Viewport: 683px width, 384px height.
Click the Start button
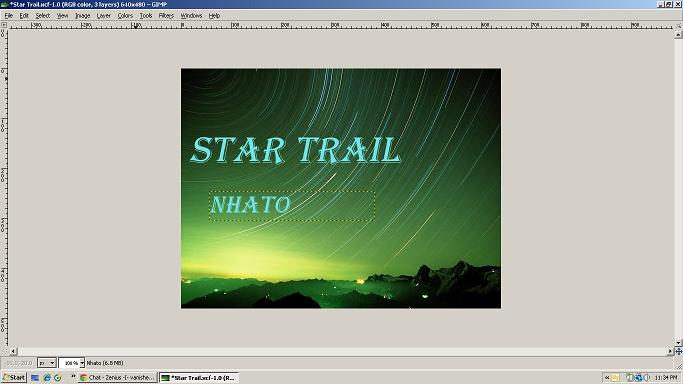click(x=14, y=377)
